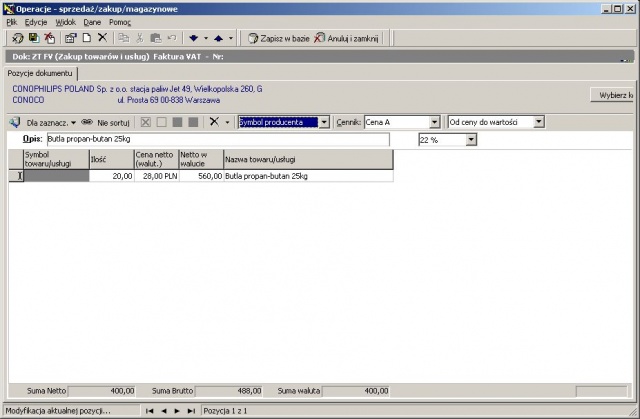This screenshot has width=640, height=419.
Task: Click the X icon in positions toolbar
Action: pyautogui.click(x=214, y=122)
